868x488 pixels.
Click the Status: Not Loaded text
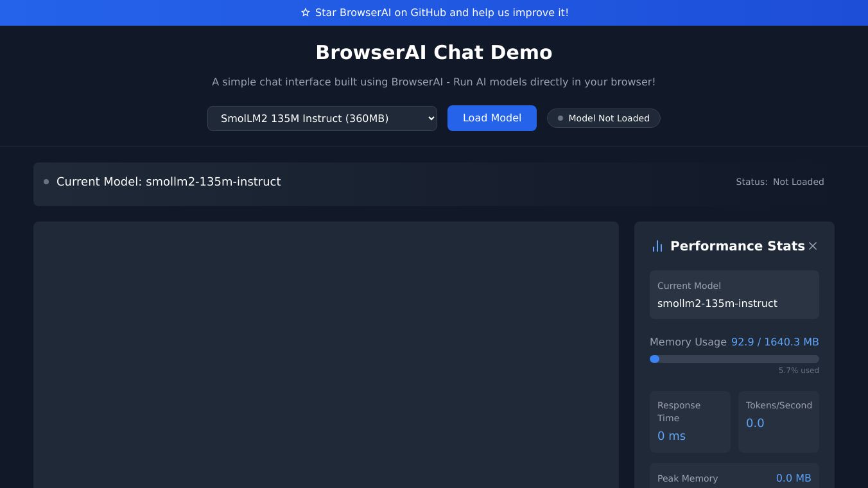point(780,182)
